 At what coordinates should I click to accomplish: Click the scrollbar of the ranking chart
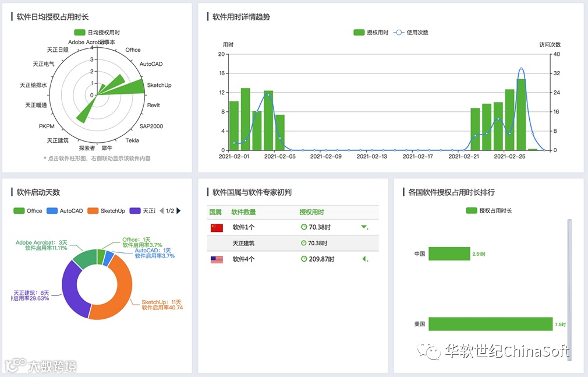(569, 289)
